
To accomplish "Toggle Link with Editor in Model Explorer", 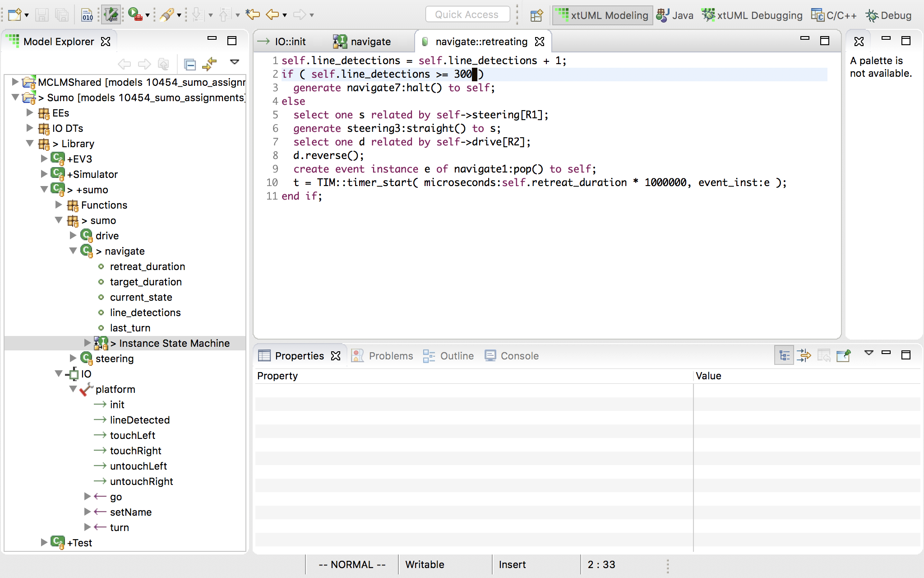I will tap(209, 65).
